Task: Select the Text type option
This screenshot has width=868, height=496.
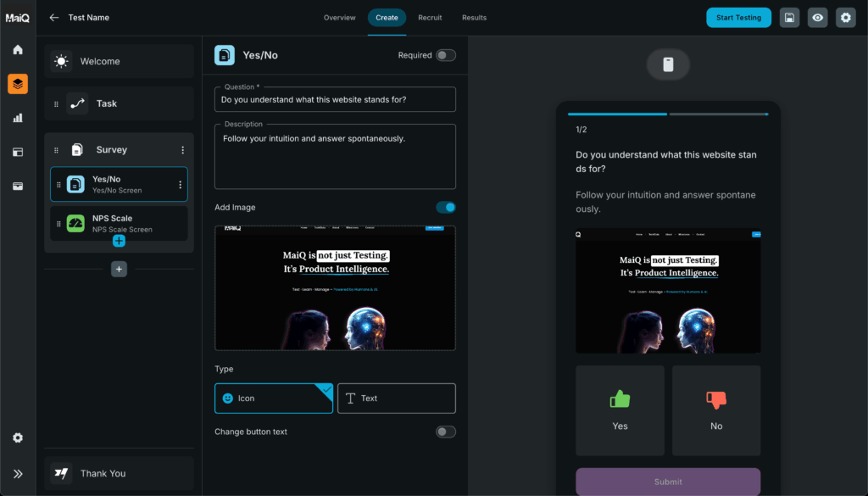Action: tap(396, 398)
